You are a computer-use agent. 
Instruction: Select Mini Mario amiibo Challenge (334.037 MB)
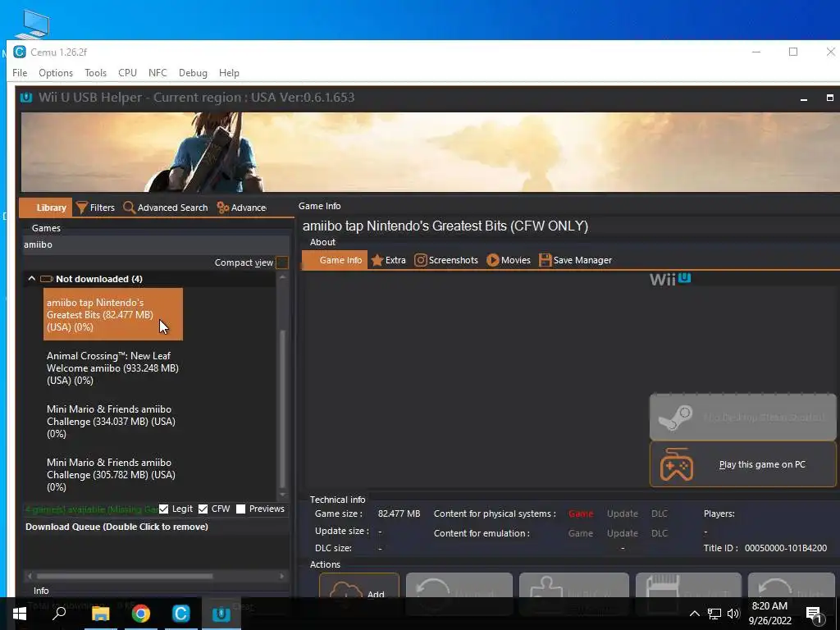pos(113,421)
